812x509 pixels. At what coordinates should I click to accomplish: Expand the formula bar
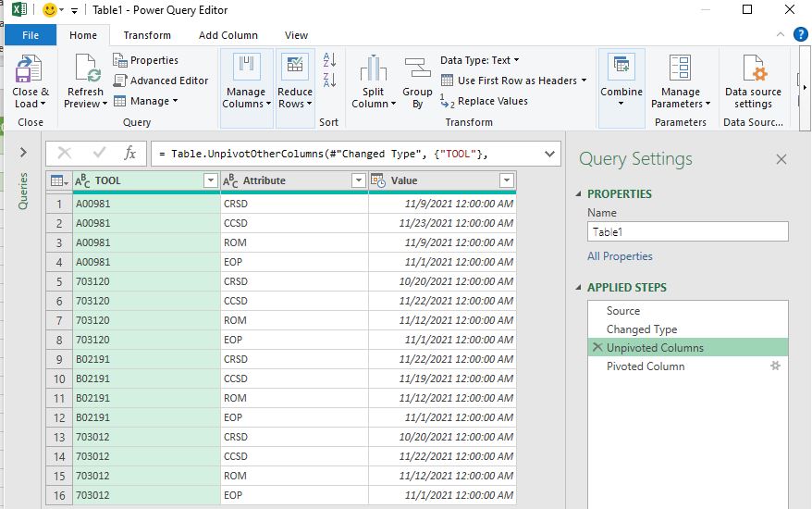pos(549,154)
